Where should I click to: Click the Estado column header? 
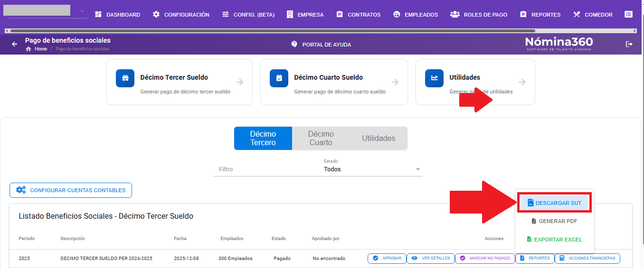point(279,239)
